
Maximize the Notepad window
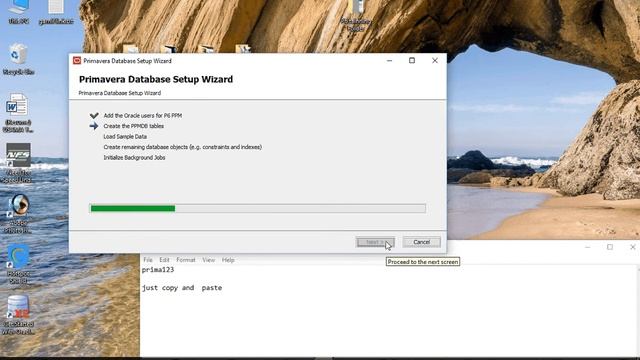point(610,247)
